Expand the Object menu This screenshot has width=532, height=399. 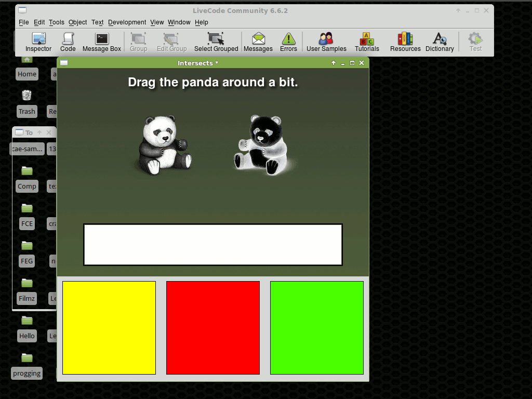coord(78,22)
